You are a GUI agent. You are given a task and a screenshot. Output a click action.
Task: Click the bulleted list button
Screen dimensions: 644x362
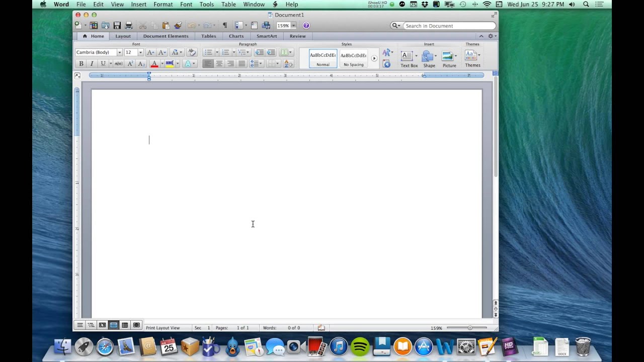[208, 52]
